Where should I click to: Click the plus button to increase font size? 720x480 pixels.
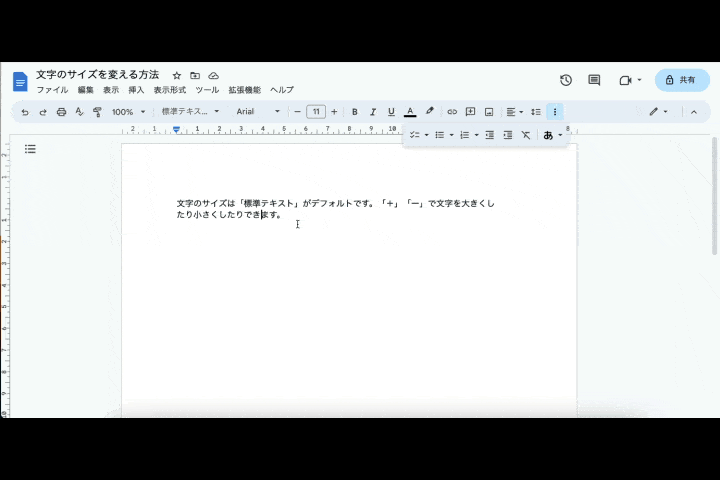[x=334, y=112]
